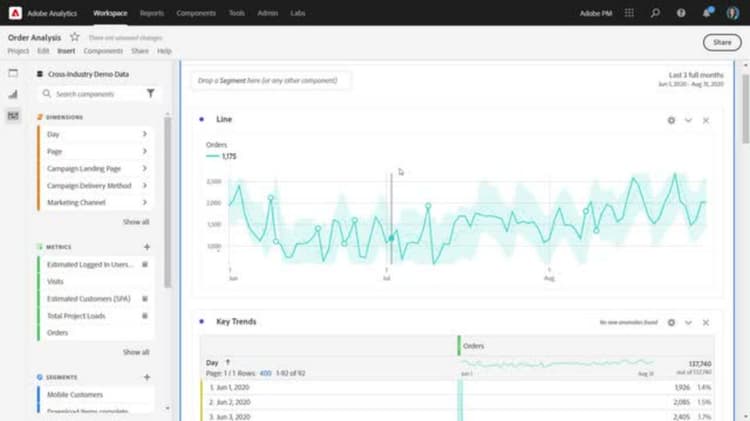This screenshot has height=421, width=750.
Task: Open the user profile avatar
Action: (733, 13)
